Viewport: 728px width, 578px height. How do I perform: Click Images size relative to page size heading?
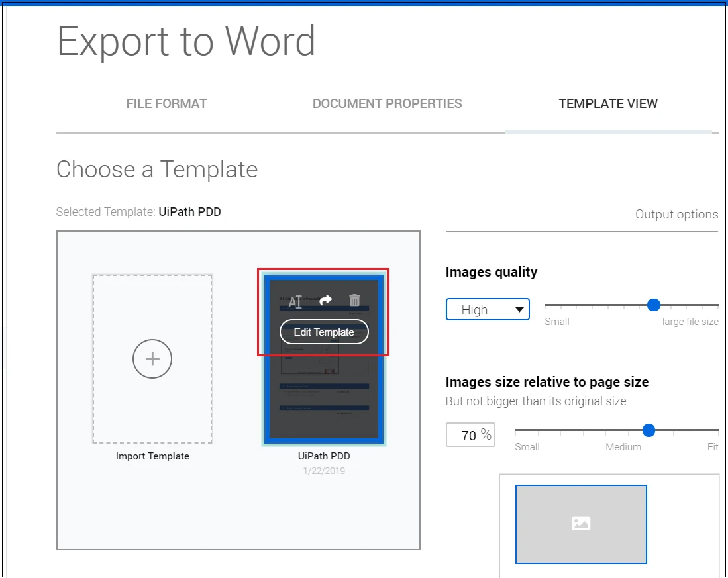pos(547,382)
